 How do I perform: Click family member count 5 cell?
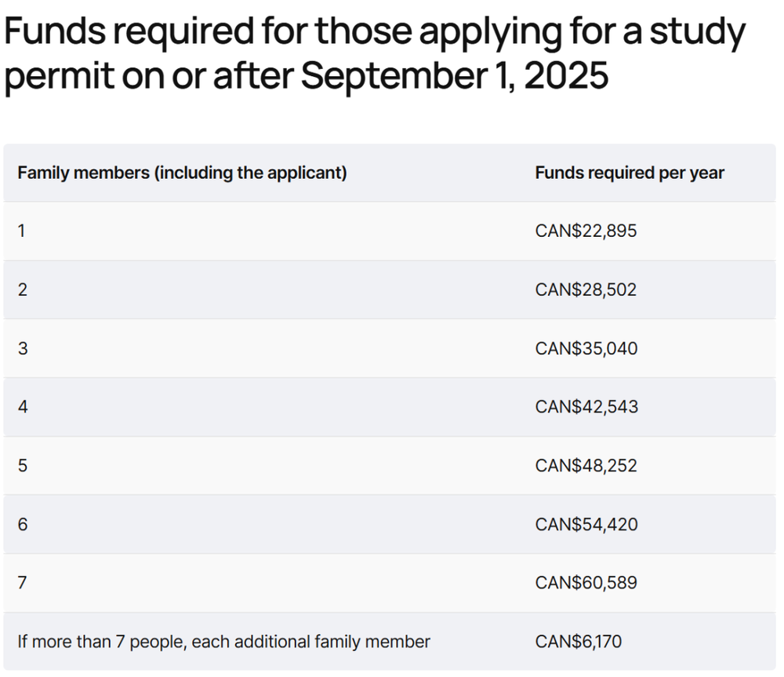23,466
